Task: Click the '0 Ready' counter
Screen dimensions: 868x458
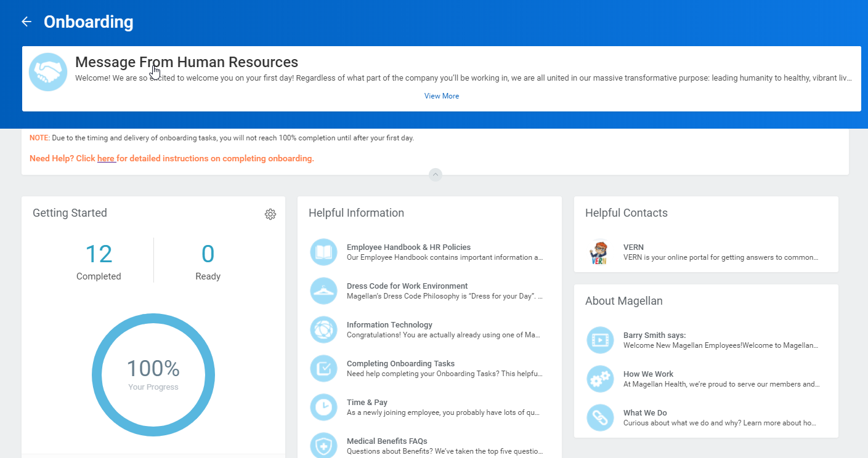Action: point(208,260)
